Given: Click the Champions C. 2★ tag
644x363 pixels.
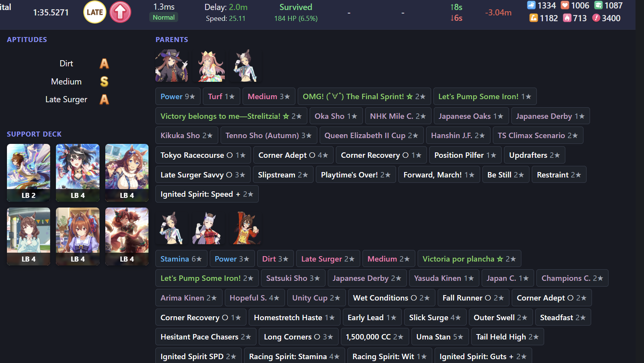Looking at the screenshot, I should (572, 278).
